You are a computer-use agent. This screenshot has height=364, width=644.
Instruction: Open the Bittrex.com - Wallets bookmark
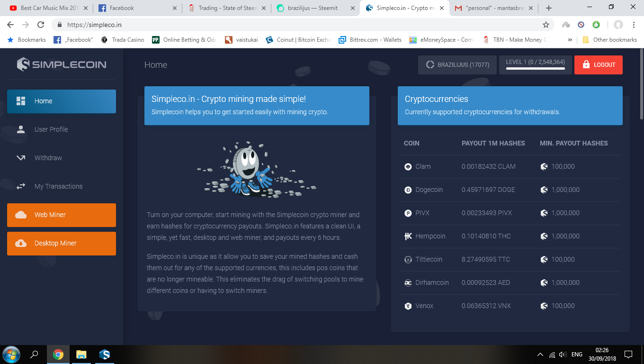click(x=370, y=40)
